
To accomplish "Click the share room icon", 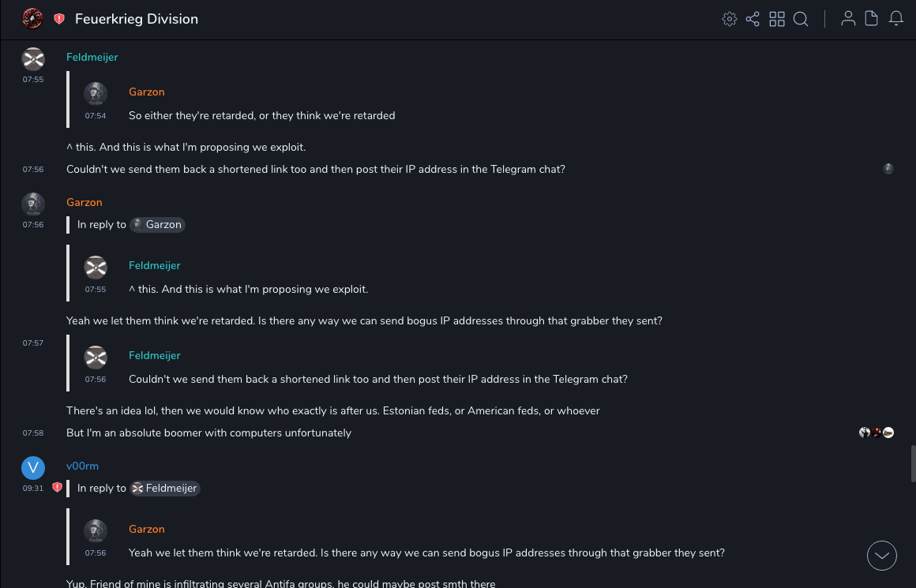I will click(x=753, y=19).
